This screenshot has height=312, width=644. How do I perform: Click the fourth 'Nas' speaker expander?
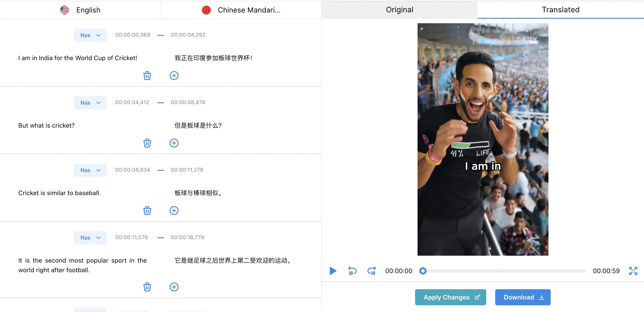90,237
